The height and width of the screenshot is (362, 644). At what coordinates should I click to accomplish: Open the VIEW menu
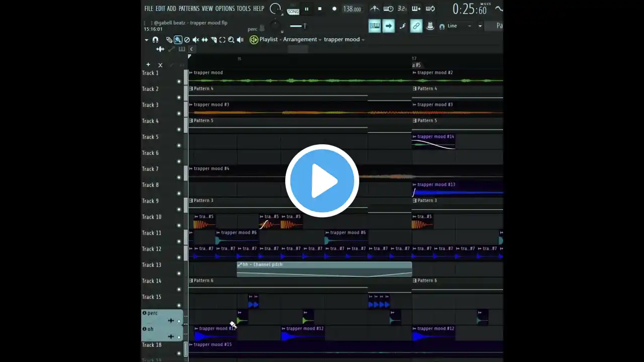[x=207, y=9]
